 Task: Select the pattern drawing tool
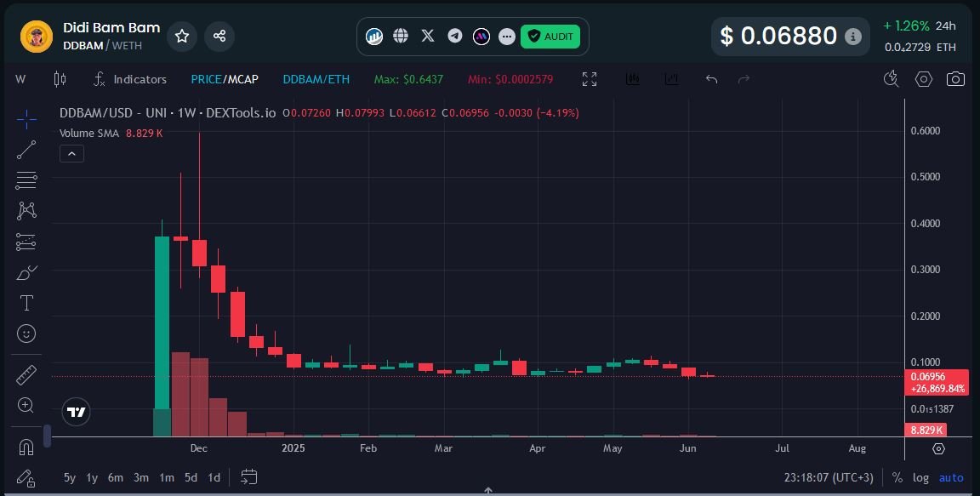(x=26, y=210)
